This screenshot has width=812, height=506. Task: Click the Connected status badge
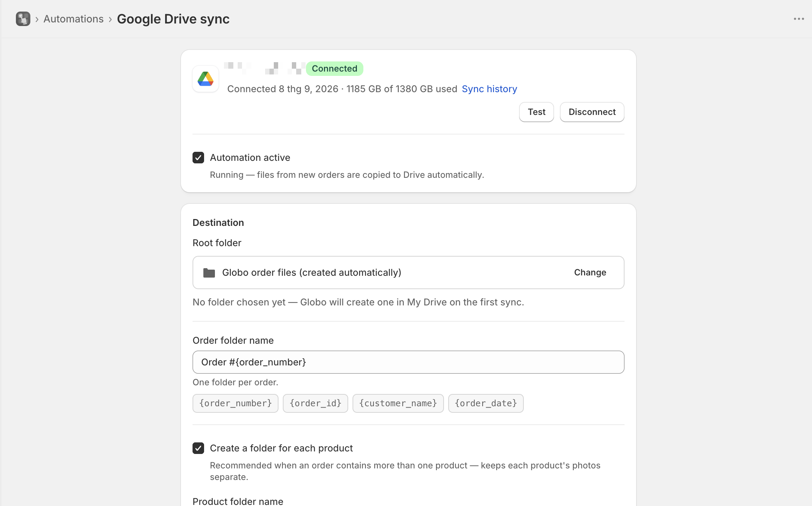(x=334, y=69)
